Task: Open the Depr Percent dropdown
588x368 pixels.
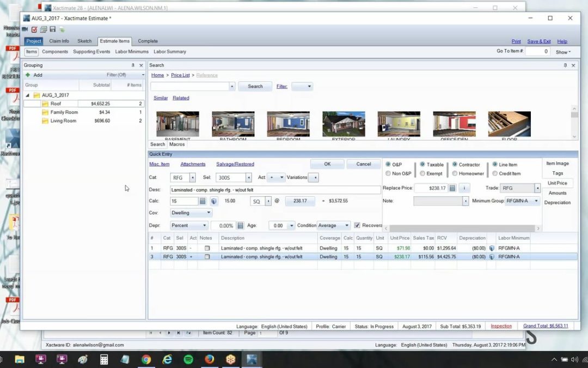Action: tap(188, 226)
